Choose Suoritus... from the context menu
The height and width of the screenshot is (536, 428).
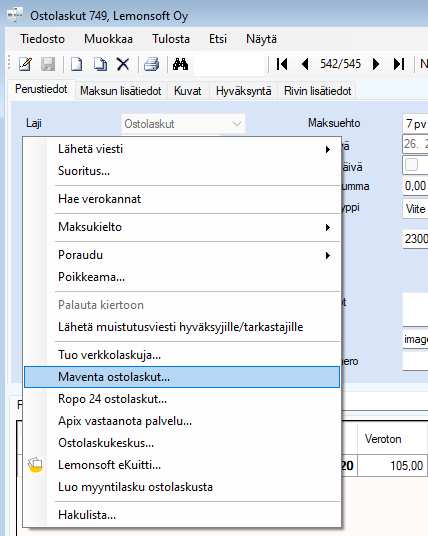point(182,171)
